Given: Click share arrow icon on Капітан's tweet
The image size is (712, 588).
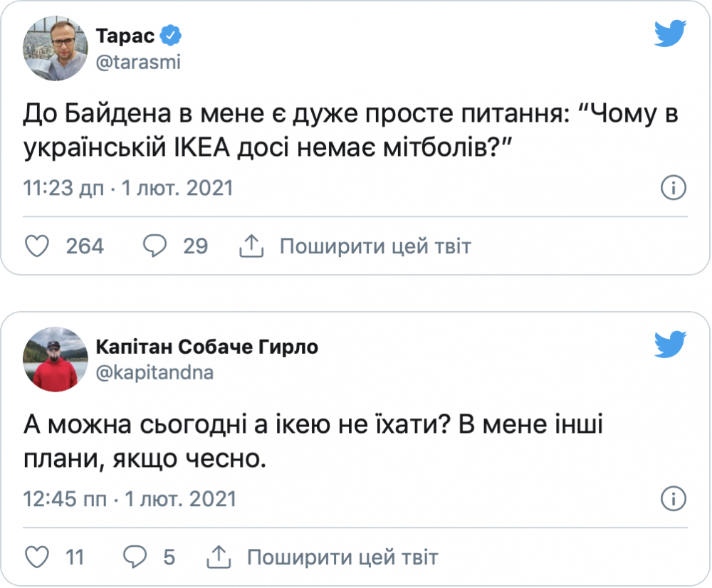Looking at the screenshot, I should [x=218, y=557].
